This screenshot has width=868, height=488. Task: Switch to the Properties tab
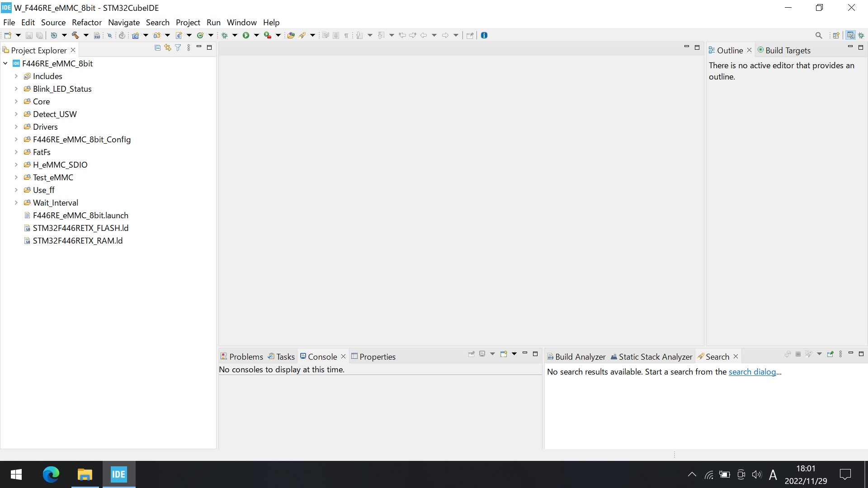[373, 357]
